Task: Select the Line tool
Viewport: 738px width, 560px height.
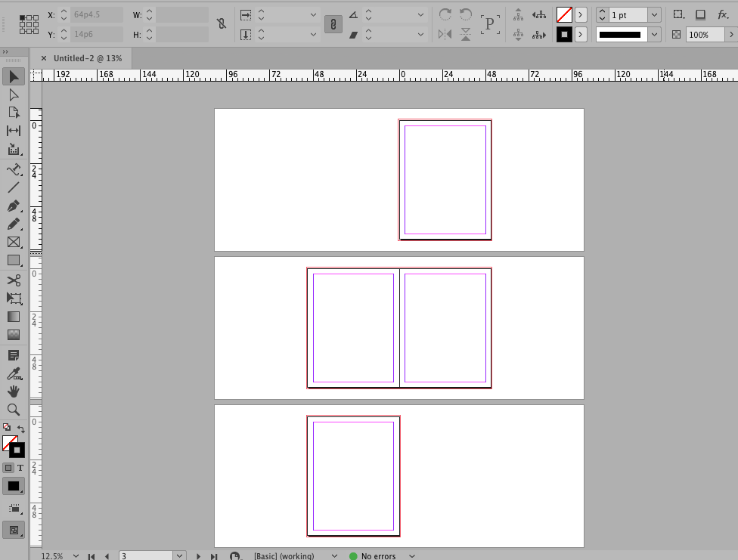Action: 14,187
